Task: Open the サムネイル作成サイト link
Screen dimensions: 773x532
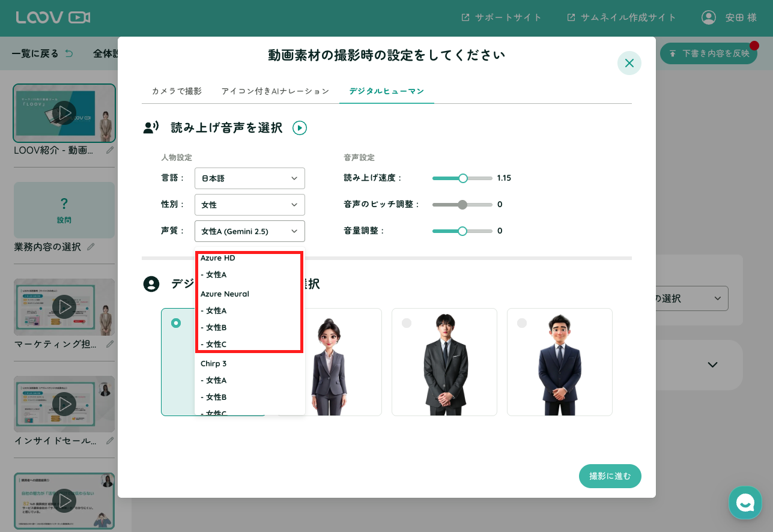Action: (x=621, y=17)
